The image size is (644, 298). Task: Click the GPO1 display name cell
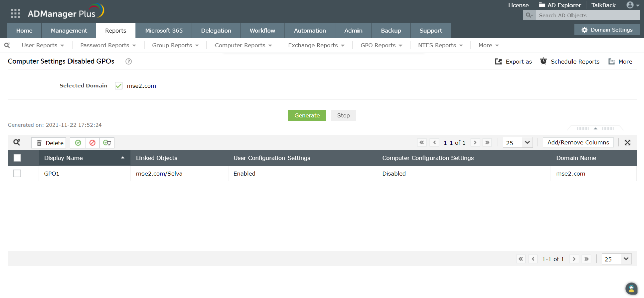(x=85, y=173)
